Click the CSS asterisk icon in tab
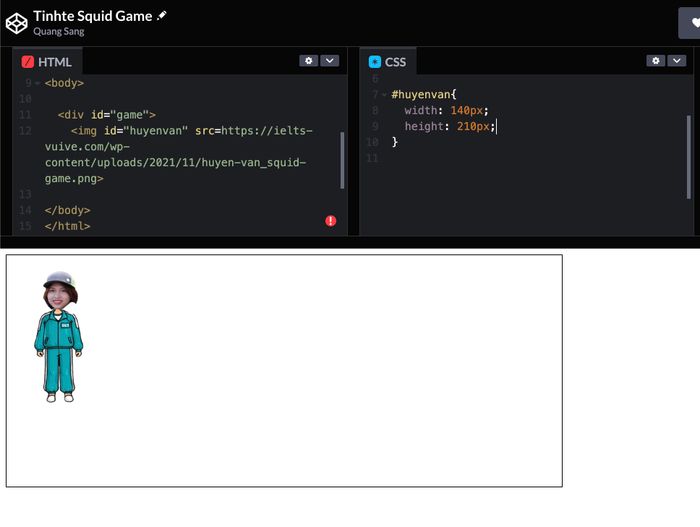The image size is (700, 527). (375, 62)
